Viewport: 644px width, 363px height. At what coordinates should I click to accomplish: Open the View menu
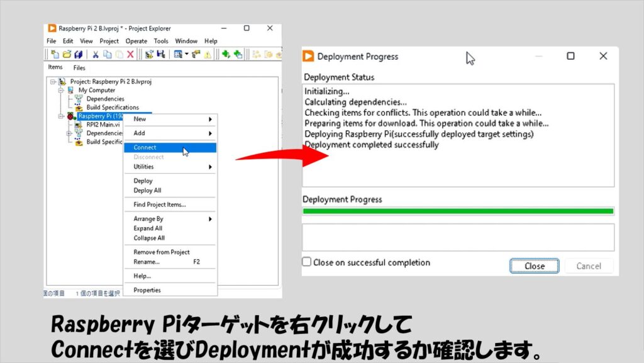(x=86, y=41)
